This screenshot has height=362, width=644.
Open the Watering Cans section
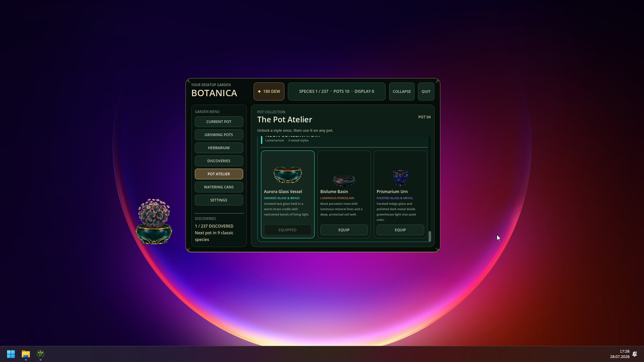[x=219, y=187]
